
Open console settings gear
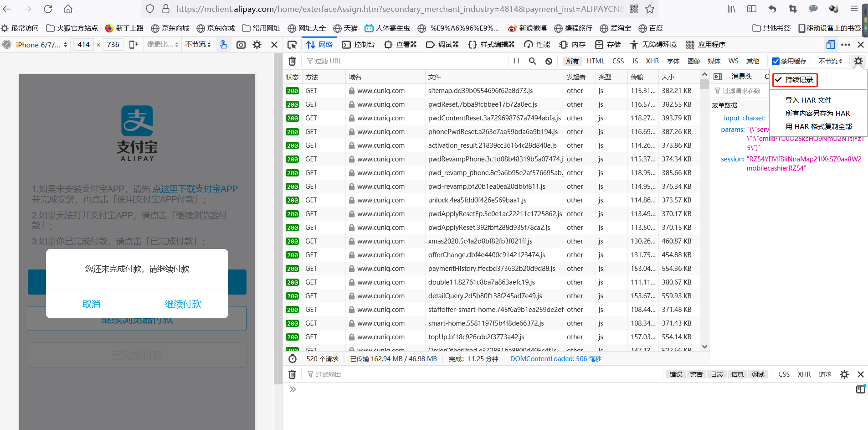click(x=844, y=374)
